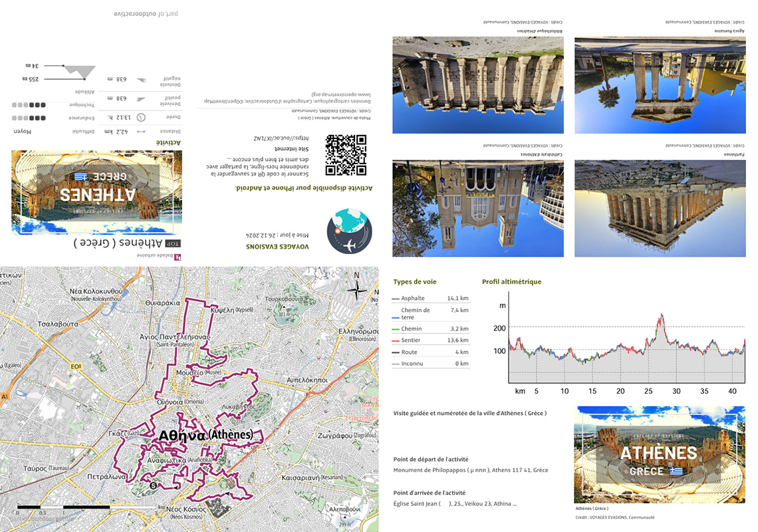The image size is (758, 532).
Task: Click the Greek flag on the upright Athènes cover
Action: click(676, 471)
